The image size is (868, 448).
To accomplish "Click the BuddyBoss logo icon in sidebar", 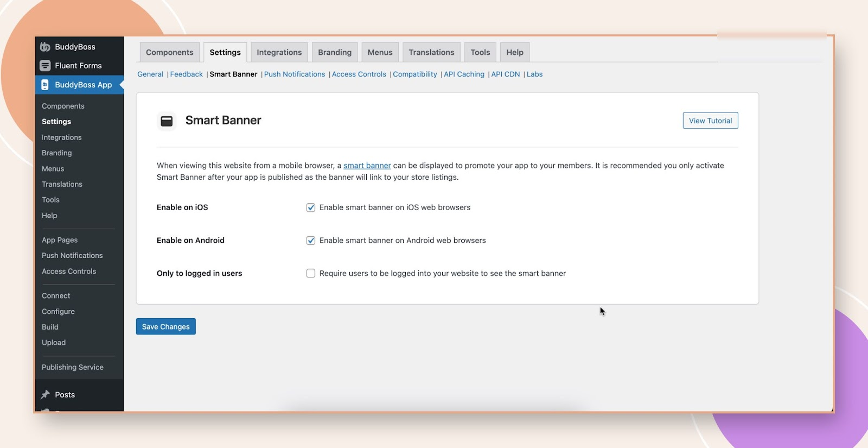I will pos(45,47).
